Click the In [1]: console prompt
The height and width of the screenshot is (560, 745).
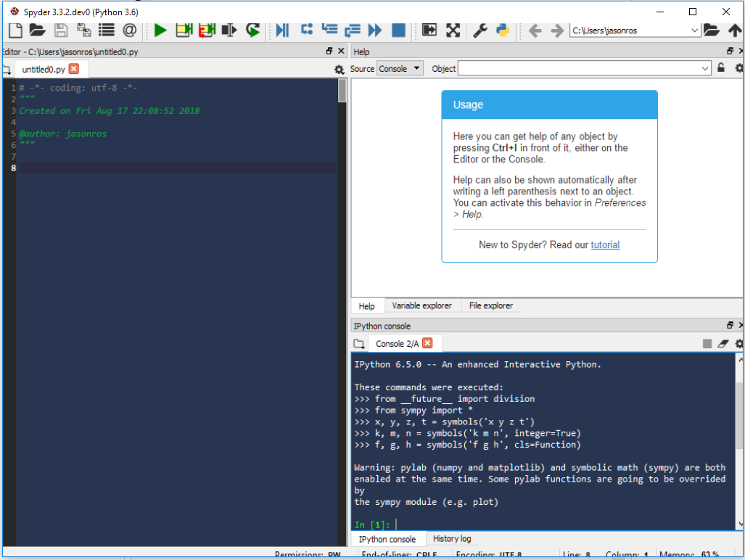[x=371, y=525]
